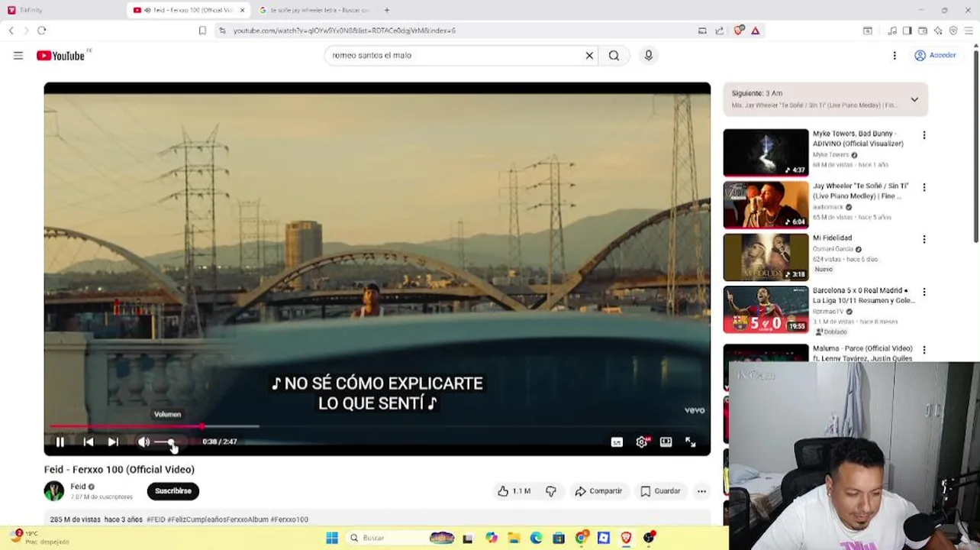980x550 pixels.
Task: Save video with Guardar button
Action: (x=660, y=491)
